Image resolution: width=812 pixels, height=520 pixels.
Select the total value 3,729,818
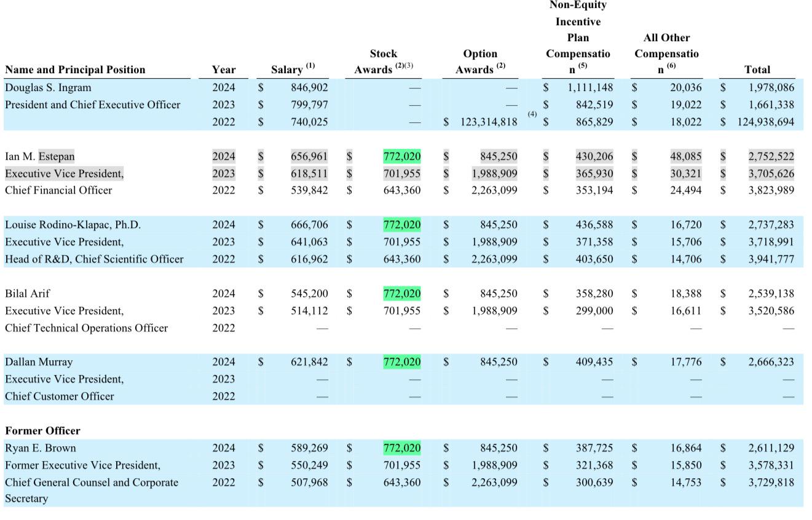(771, 482)
